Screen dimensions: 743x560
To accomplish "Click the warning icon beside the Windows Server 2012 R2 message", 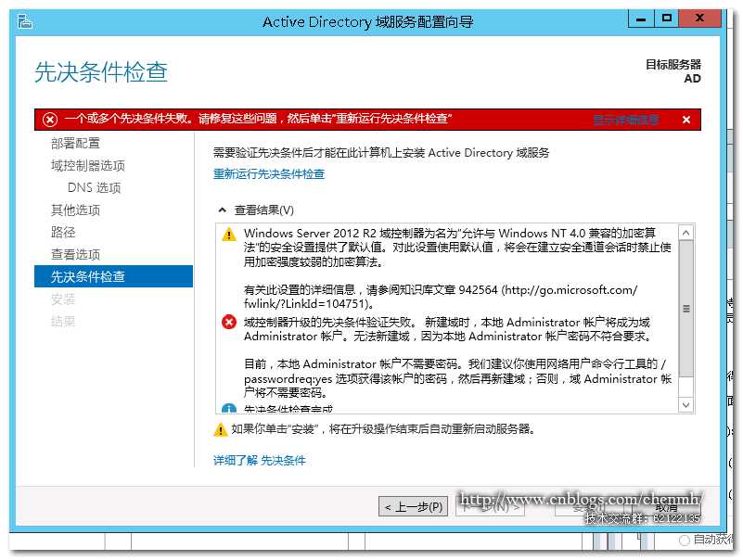I will click(x=229, y=234).
